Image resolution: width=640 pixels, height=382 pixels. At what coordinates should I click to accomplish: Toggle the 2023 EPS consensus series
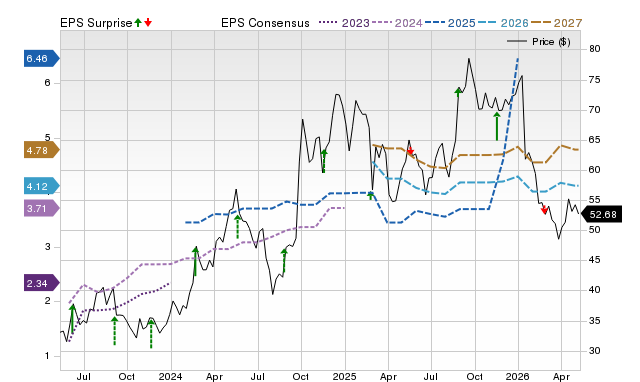click(x=344, y=23)
